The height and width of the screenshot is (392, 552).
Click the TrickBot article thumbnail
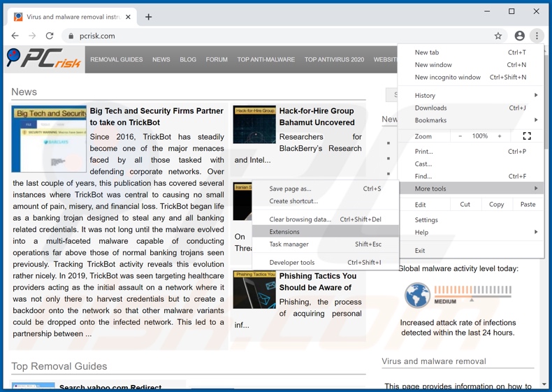(49, 139)
